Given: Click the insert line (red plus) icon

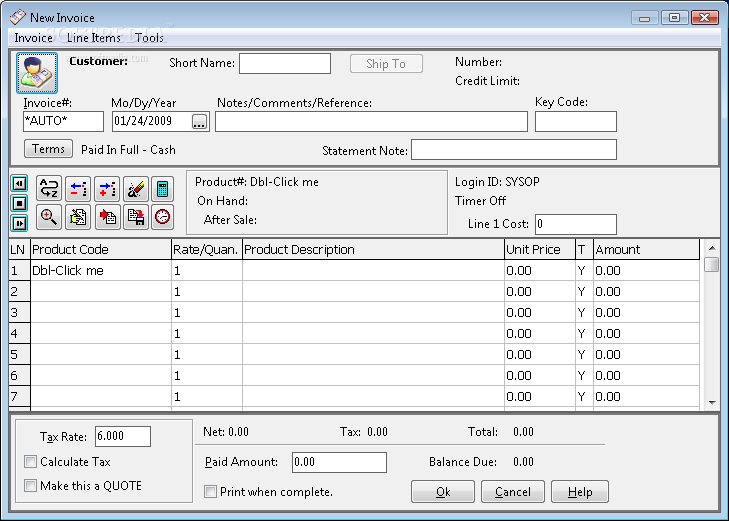Looking at the screenshot, I should [107, 189].
